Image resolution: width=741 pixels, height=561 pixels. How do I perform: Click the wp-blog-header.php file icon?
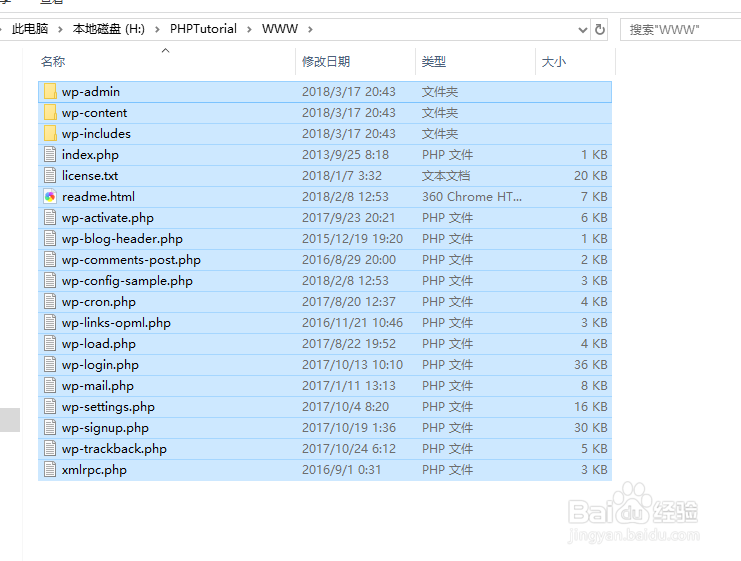[x=50, y=239]
